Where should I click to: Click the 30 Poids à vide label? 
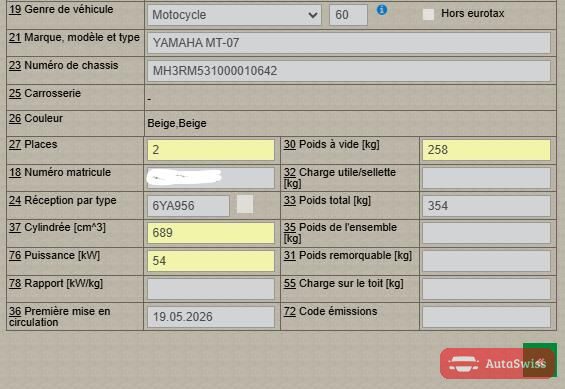click(332, 145)
